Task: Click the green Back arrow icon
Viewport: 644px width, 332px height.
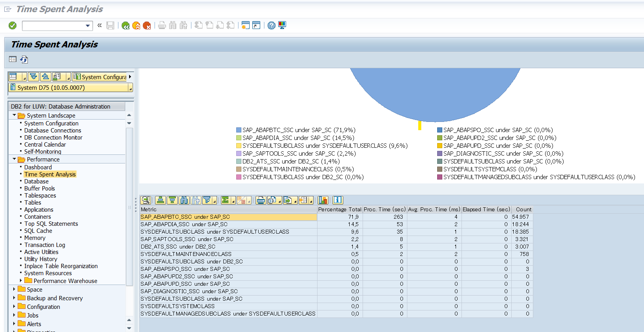Action: (126, 25)
